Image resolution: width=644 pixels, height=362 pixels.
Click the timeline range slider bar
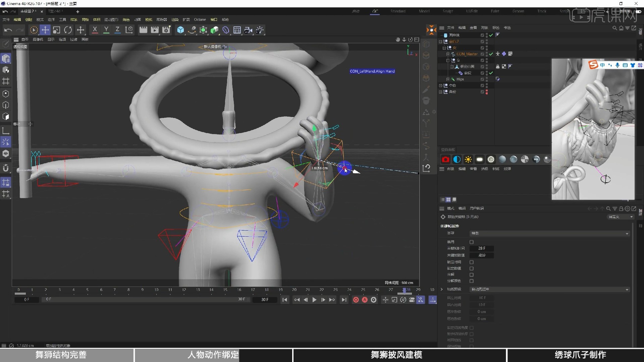146,299
